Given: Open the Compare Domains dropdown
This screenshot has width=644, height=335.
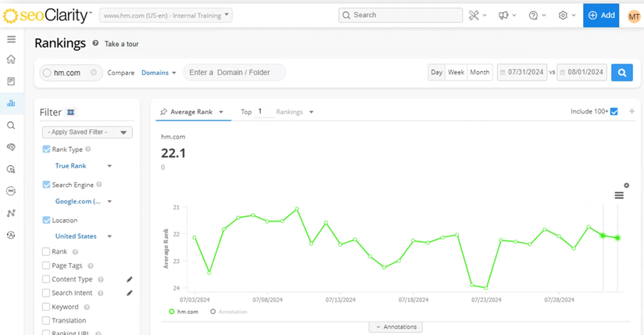Looking at the screenshot, I should pos(159,73).
